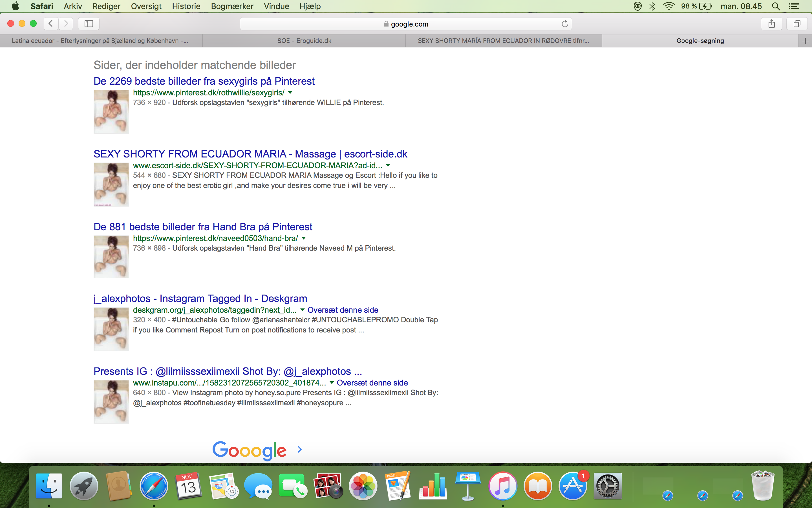The image size is (812, 508).
Task: Click Oversæt denne side for the instapu result
Action: pyautogui.click(x=372, y=383)
